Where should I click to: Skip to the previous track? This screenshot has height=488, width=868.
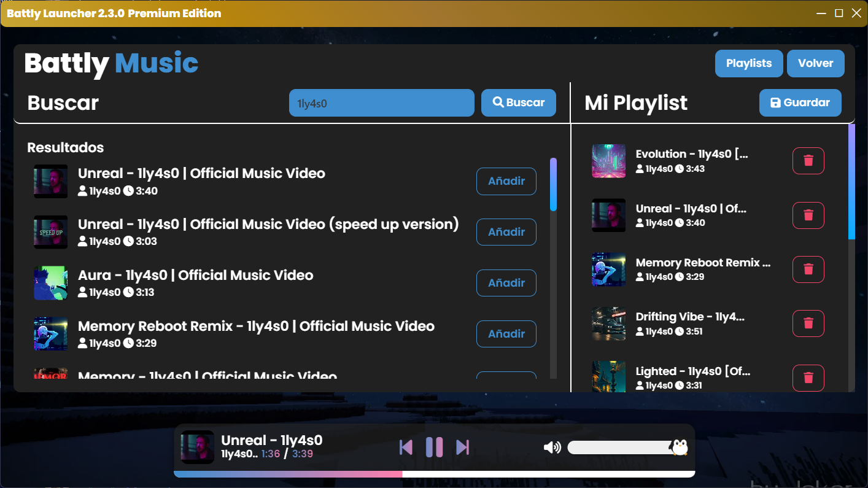pyautogui.click(x=406, y=447)
